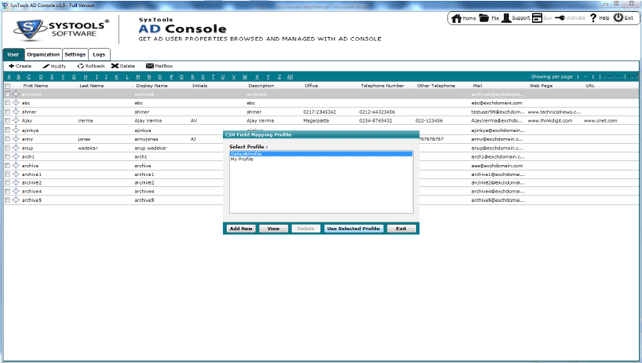
Task: Click the Exit power icon
Action: pos(618,18)
